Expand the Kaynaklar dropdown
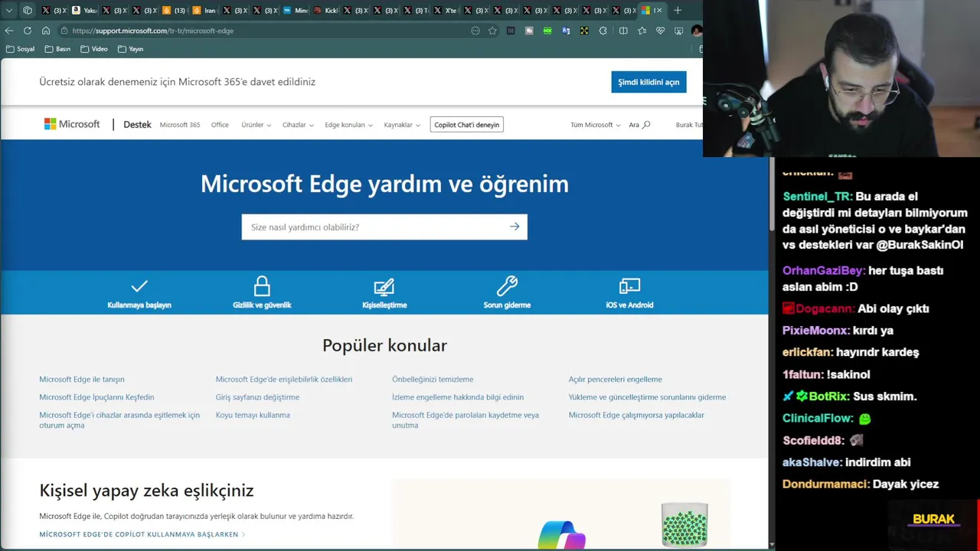The height and width of the screenshot is (551, 980). [402, 125]
